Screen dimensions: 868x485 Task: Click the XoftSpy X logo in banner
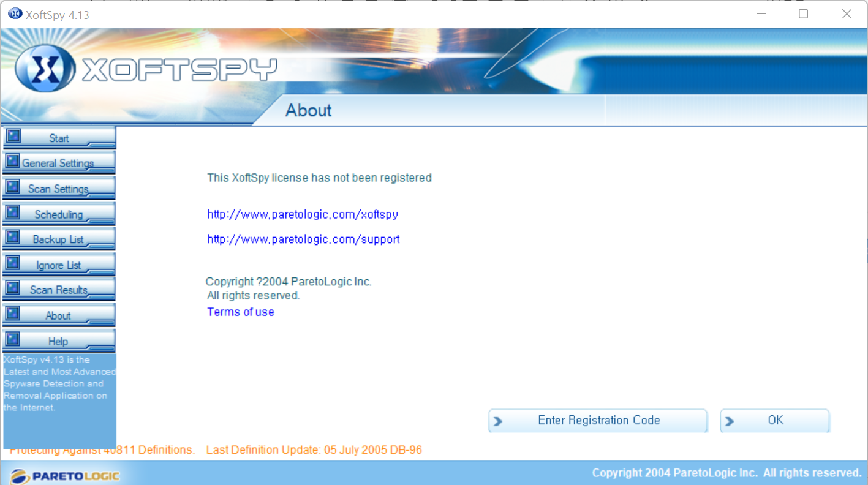point(45,69)
